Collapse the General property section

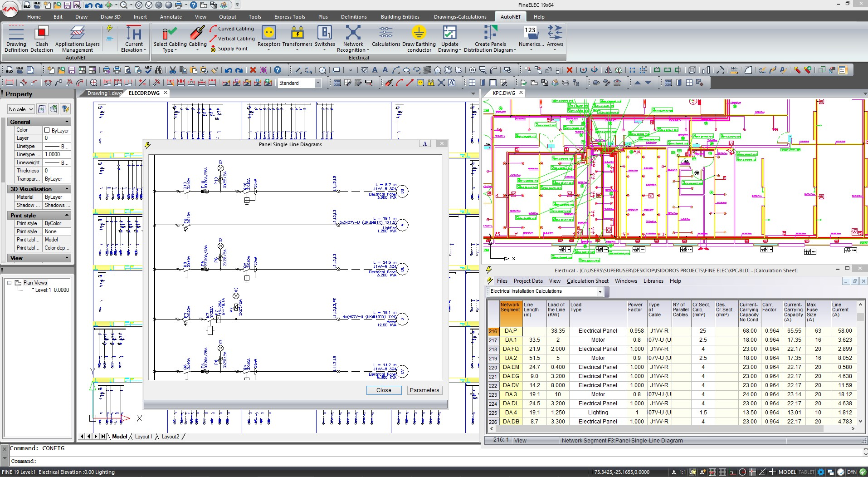[67, 122]
